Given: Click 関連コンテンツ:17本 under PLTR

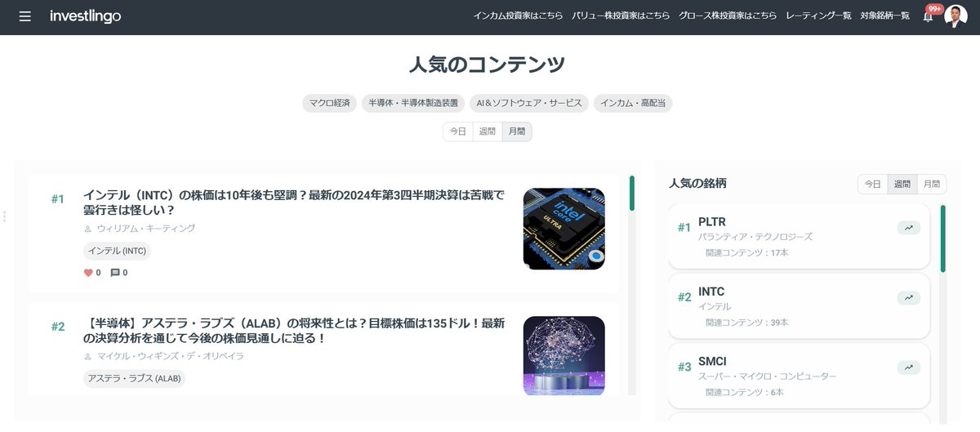Looking at the screenshot, I should pyautogui.click(x=747, y=253).
